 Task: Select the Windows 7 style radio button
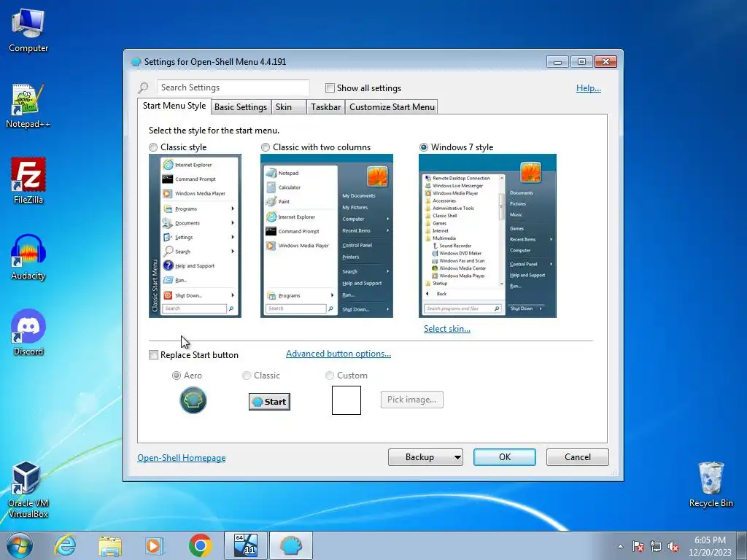424,147
